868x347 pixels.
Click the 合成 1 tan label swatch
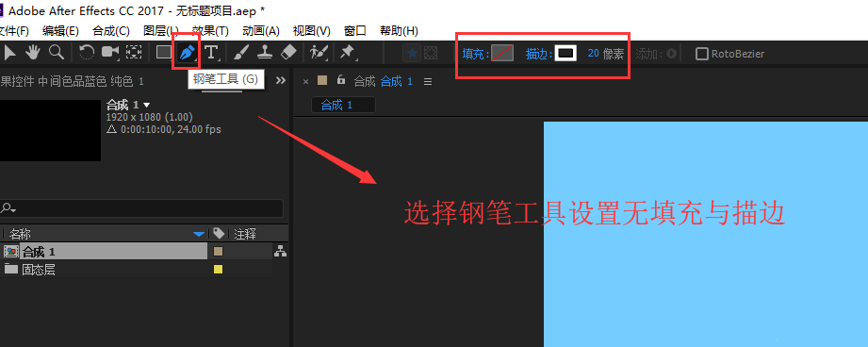point(218,252)
